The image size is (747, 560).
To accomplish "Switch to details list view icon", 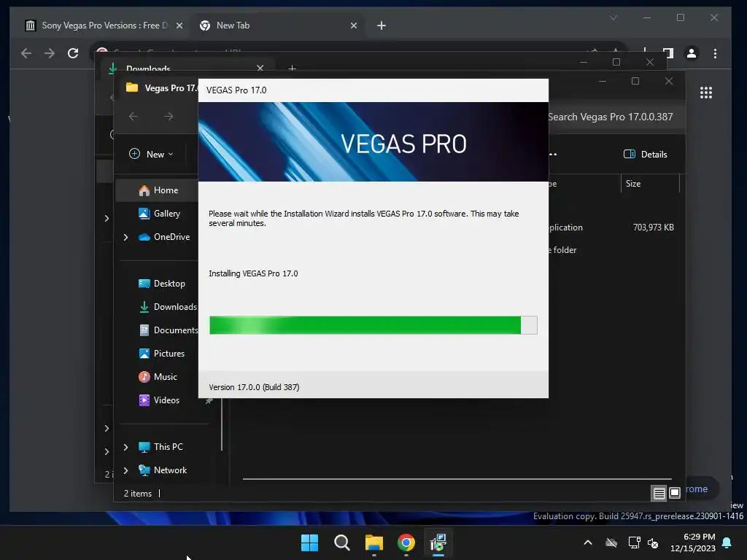I will coord(659,494).
